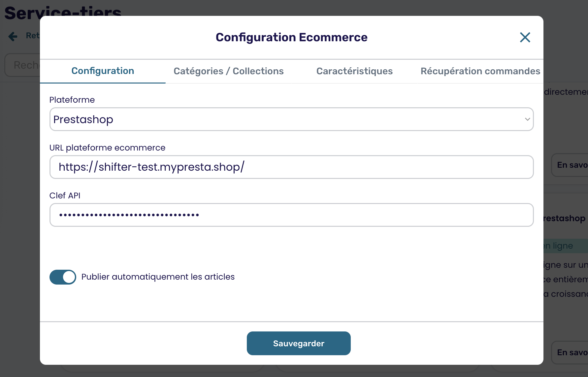The image size is (588, 377).
Task: Close the Configuration Ecommerce dialog
Action: point(525,37)
